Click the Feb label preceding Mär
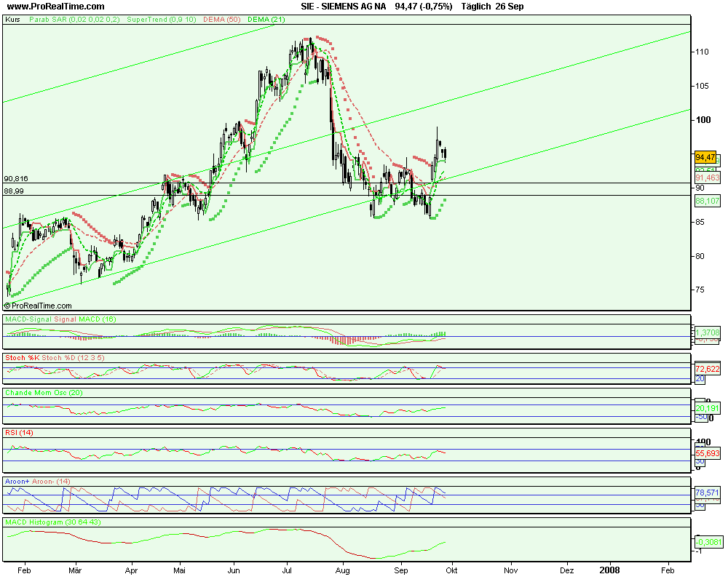 coord(24,570)
